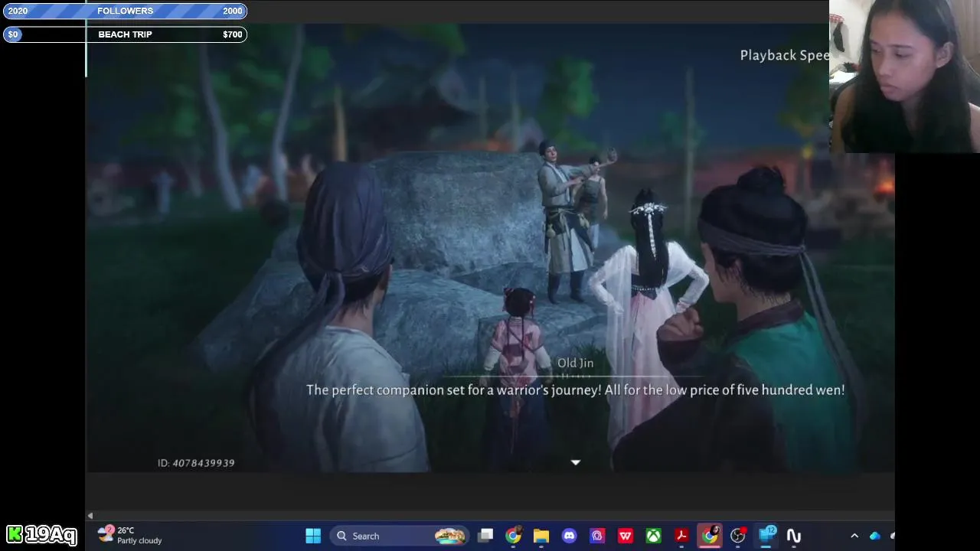Viewport: 980px width, 551px height.
Task: Open the purple app icon after Discord
Action: [x=597, y=536]
